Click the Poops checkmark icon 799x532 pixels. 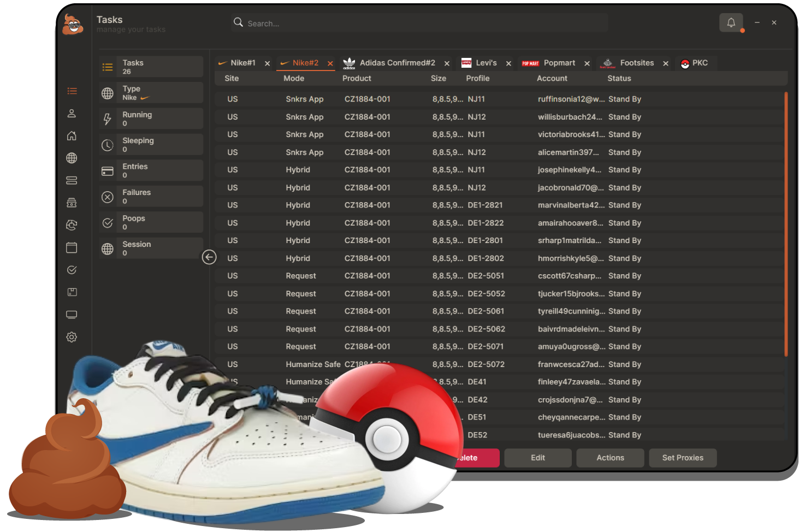[x=108, y=223]
